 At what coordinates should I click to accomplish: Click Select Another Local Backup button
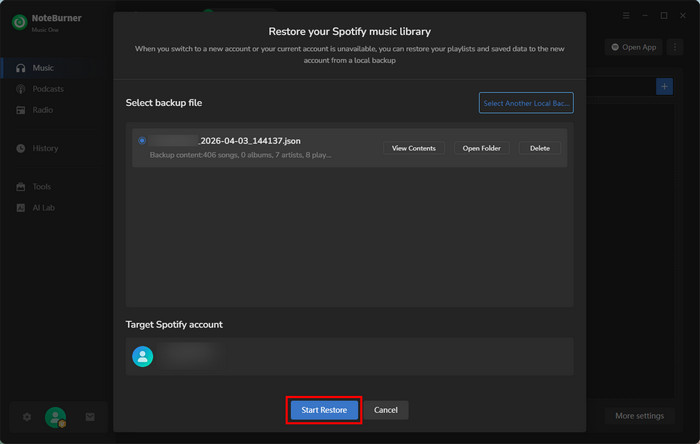coord(526,103)
